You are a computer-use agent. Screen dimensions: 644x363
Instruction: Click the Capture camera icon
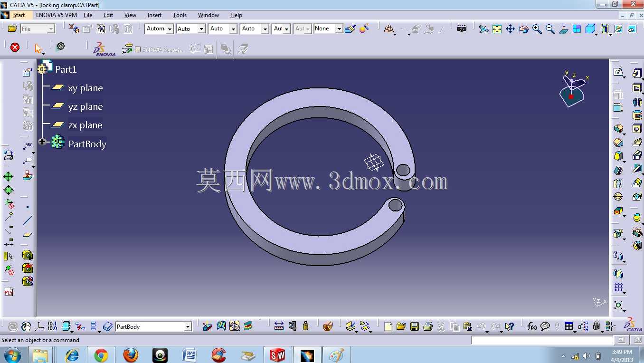(x=462, y=29)
